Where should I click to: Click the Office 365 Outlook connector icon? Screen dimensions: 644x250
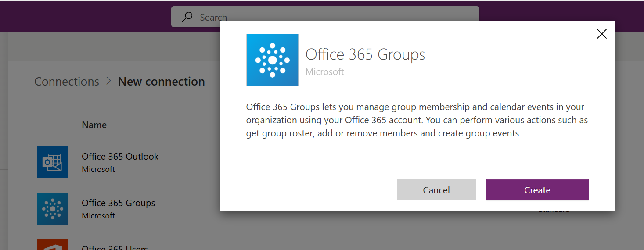53,162
